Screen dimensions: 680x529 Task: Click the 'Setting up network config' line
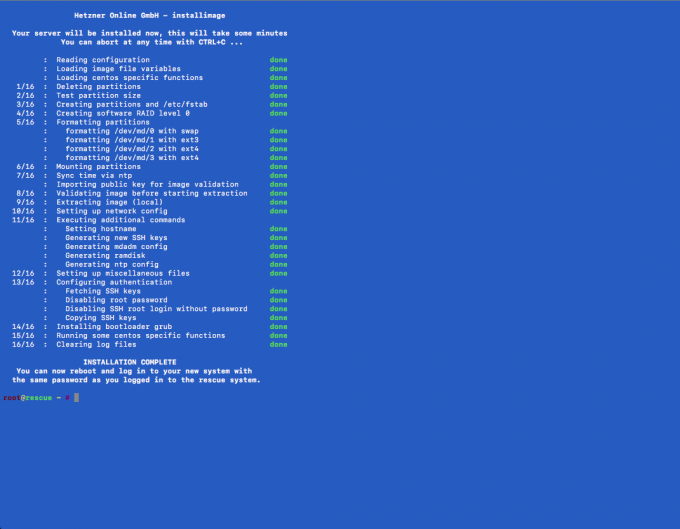click(x=112, y=211)
